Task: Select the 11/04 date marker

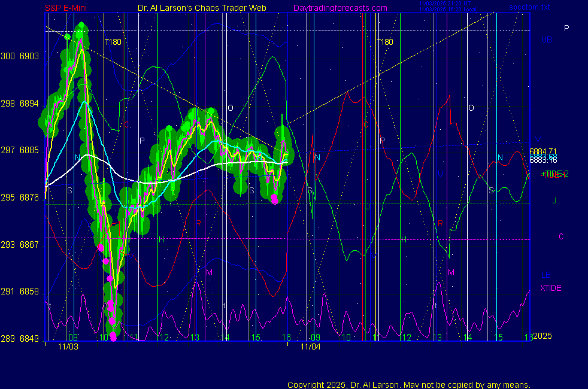Action: tap(310, 347)
